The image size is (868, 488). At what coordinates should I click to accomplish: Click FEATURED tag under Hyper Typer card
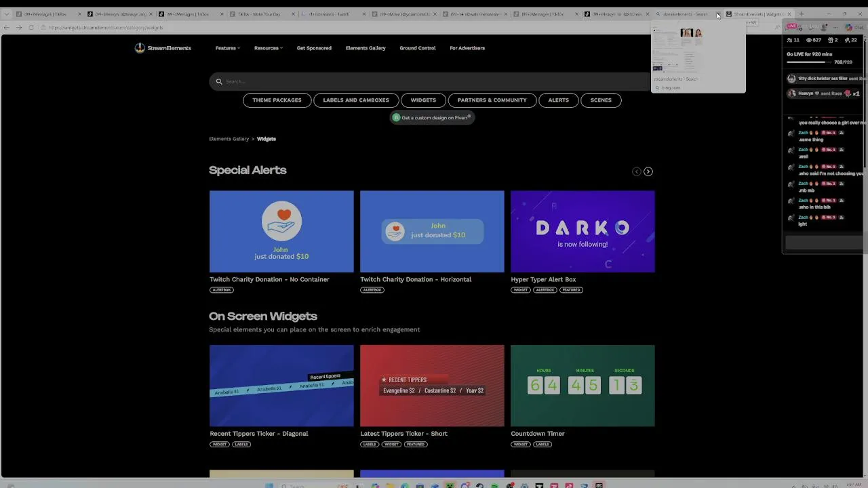pyautogui.click(x=571, y=290)
